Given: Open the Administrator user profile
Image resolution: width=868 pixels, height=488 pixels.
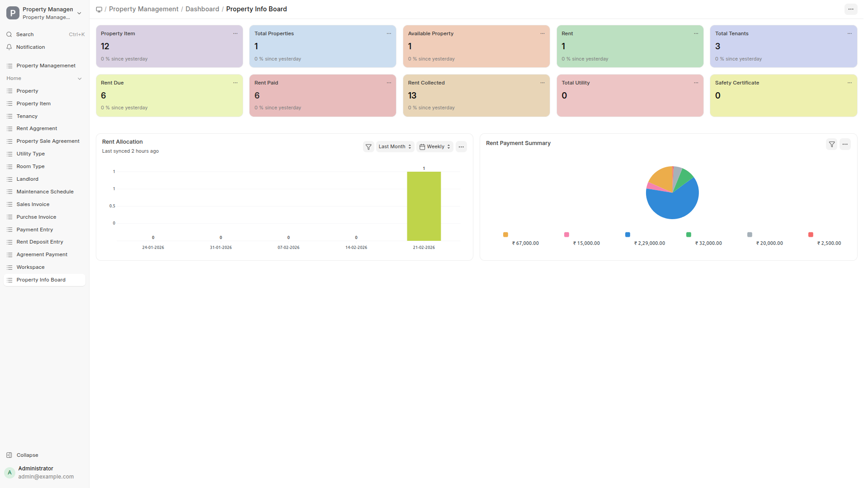Looking at the screenshot, I should (x=44, y=473).
